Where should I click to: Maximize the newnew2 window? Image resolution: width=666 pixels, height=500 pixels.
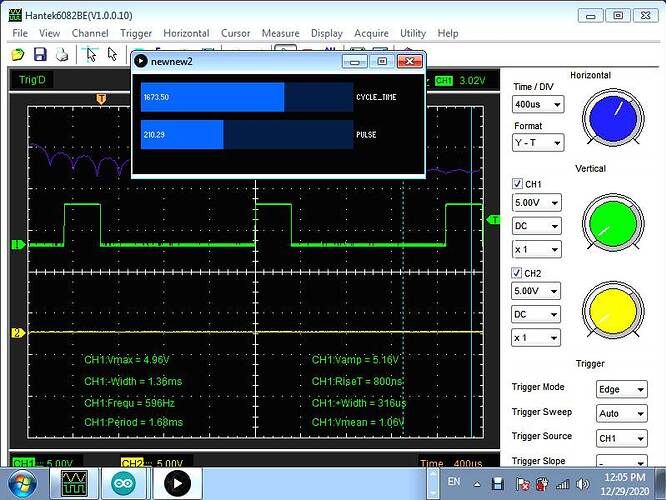tap(382, 62)
